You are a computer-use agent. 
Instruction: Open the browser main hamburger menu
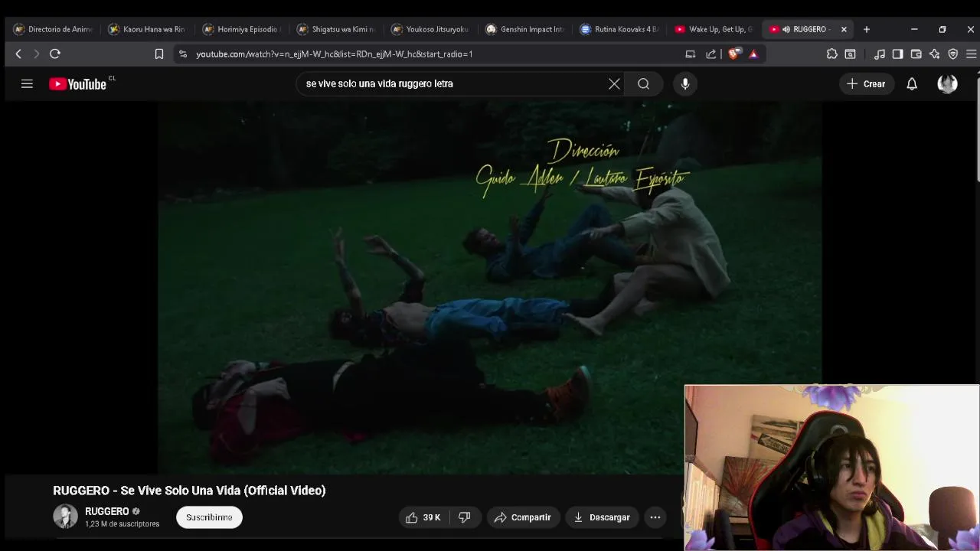971,54
